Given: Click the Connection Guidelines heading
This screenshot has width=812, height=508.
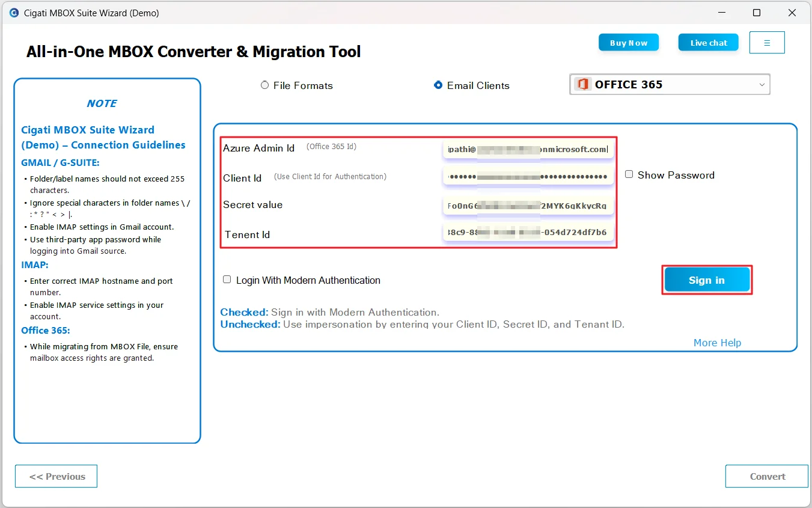Looking at the screenshot, I should 103,138.
